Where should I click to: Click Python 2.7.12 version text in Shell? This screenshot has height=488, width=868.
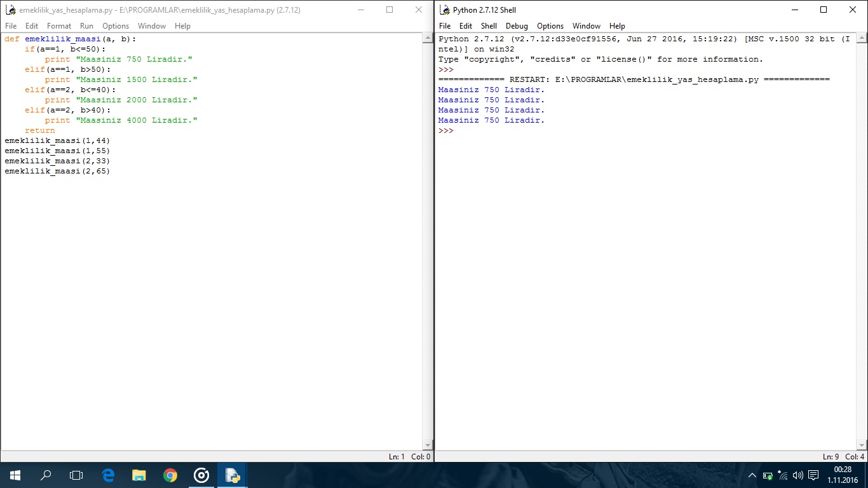click(x=471, y=39)
